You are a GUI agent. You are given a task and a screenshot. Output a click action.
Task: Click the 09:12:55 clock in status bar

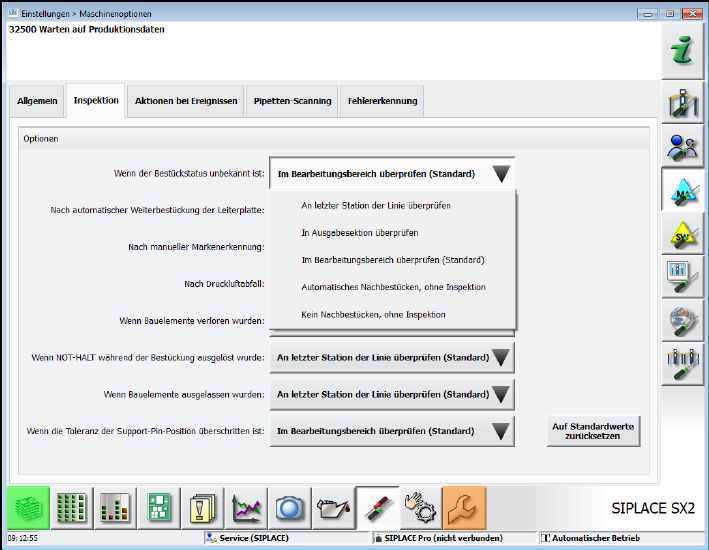pyautogui.click(x=23, y=538)
